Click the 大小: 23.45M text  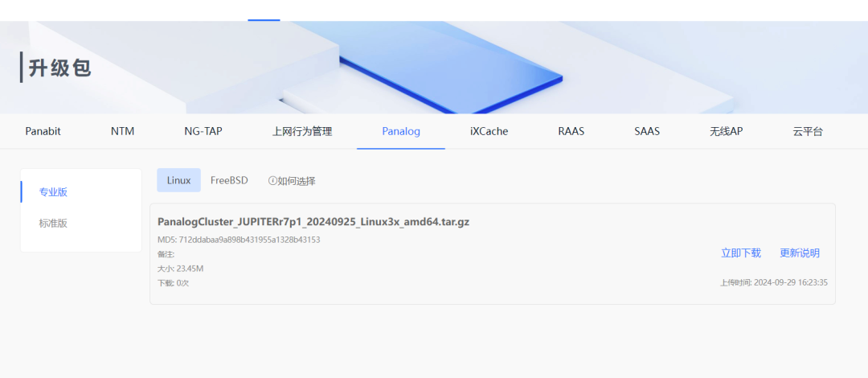click(181, 269)
